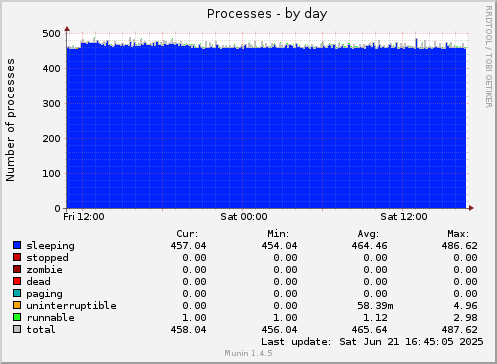Click the 500 y-axis tick label
The width and height of the screenshot is (497, 364).
[51, 34]
